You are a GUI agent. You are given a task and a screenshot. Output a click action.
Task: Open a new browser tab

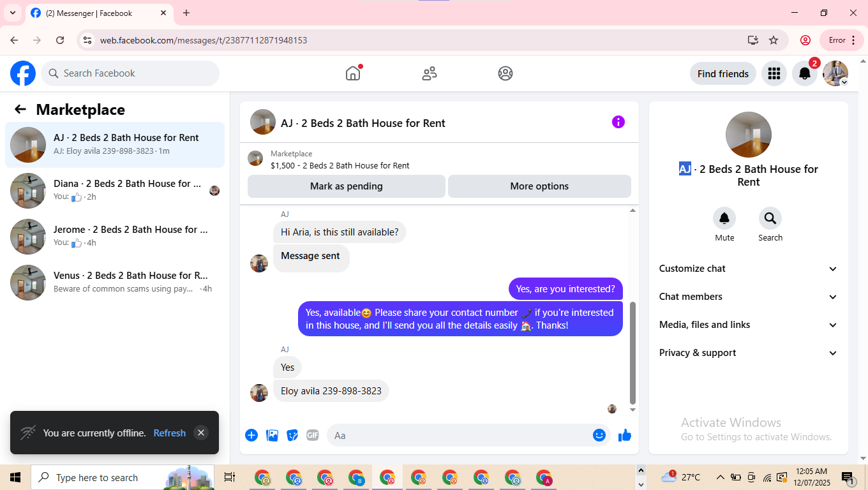186,13
